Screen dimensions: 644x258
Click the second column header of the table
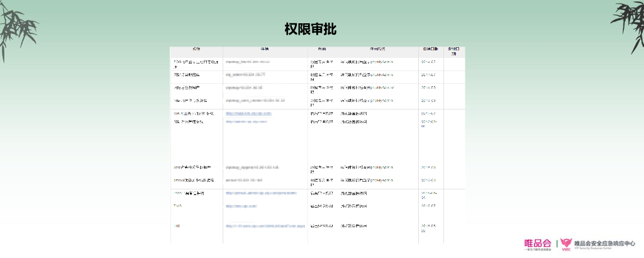click(x=265, y=50)
